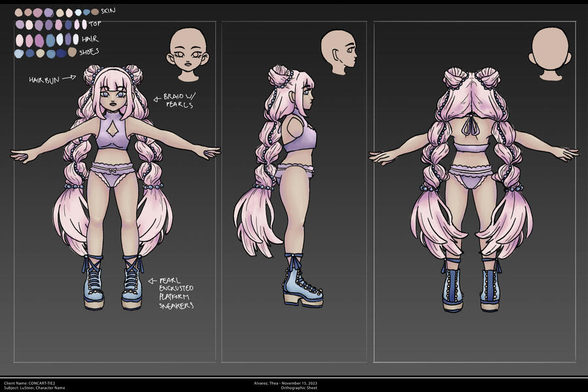Select the last brown SKIN row swatch
This screenshot has width=588, height=392.
pyautogui.click(x=95, y=12)
